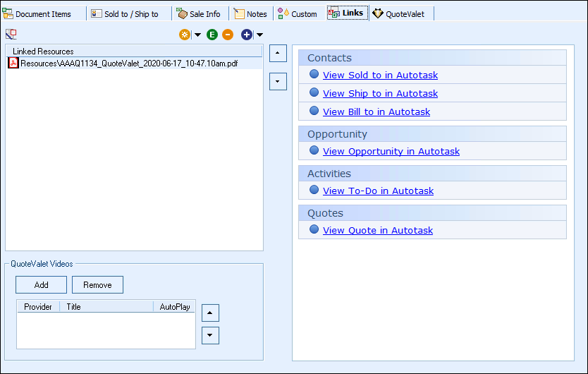Click Add button in QuoteValet Videos
The height and width of the screenshot is (374, 588).
click(41, 285)
